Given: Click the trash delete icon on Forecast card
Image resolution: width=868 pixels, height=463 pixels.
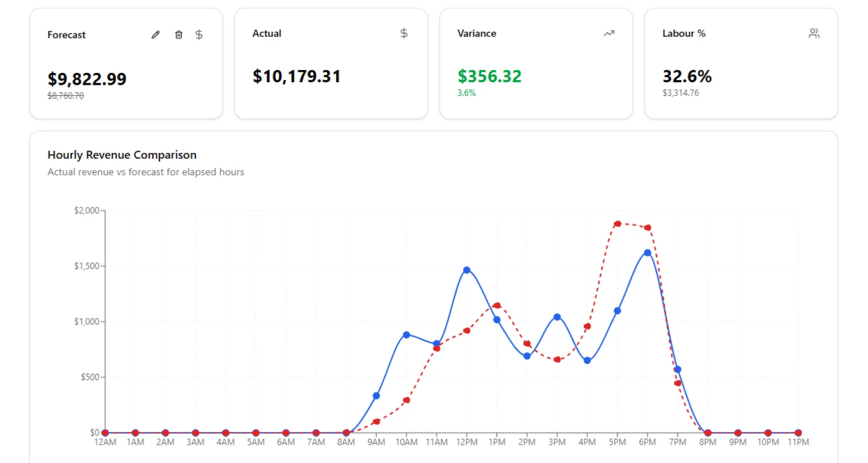Looking at the screenshot, I should pos(178,35).
